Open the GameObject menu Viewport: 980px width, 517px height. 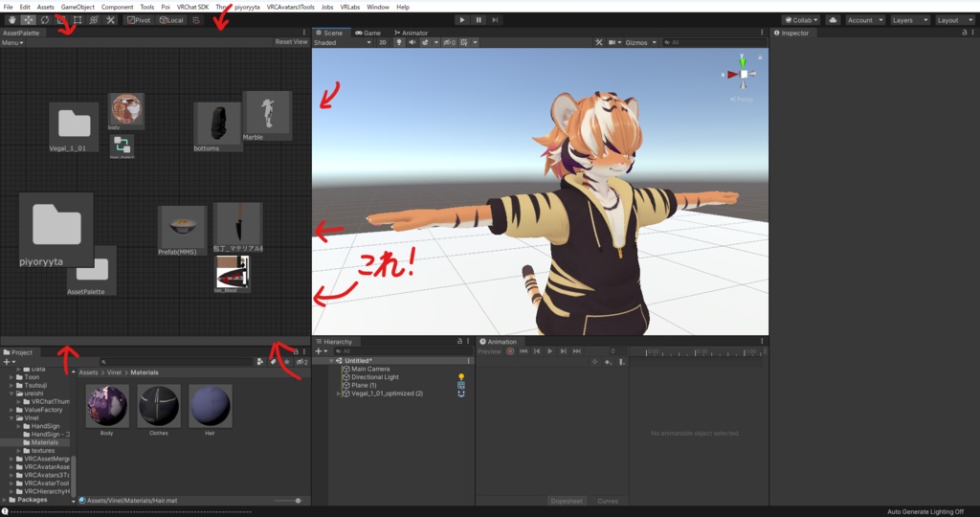pyautogui.click(x=78, y=7)
